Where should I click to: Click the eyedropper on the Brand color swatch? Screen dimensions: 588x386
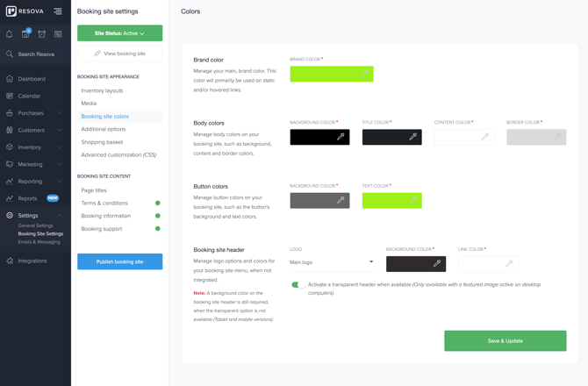tap(364, 74)
